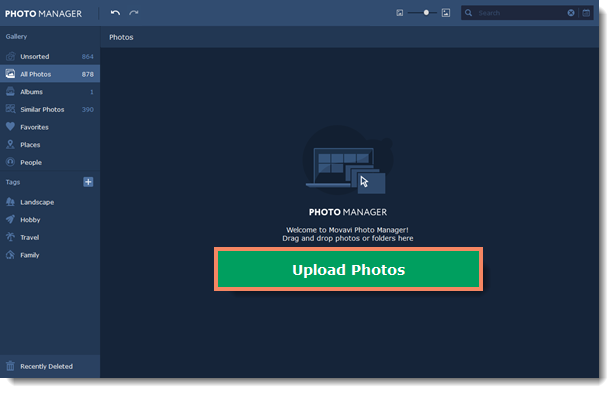614x393 pixels.
Task: Open the People section
Action: [x=50, y=162]
